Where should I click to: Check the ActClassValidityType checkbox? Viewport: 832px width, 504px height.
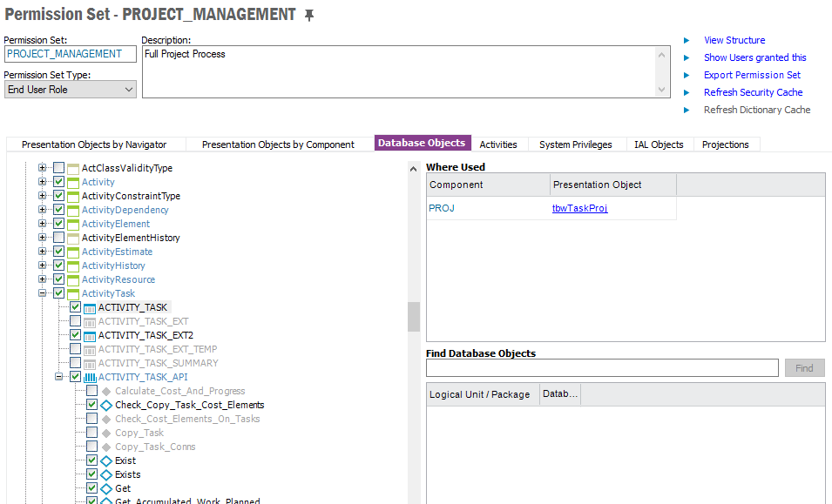coord(58,168)
